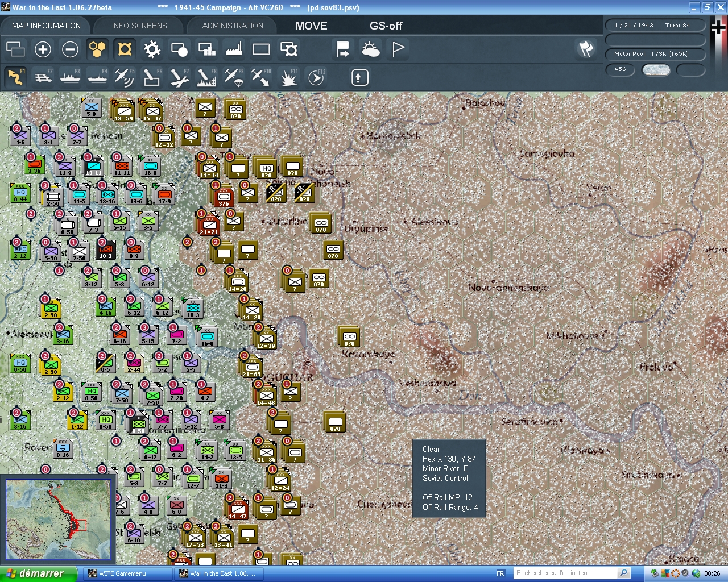Image resolution: width=728 pixels, height=582 pixels.
Task: Toggle the yellow unit counter display
Action: [125, 49]
